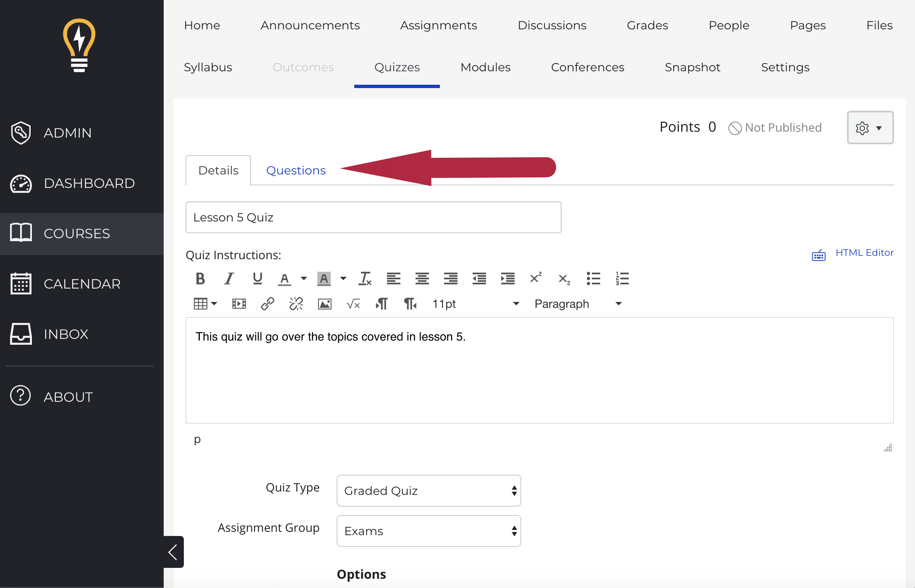The image size is (915, 588).
Task: Set left-to-right text direction
Action: pos(382,304)
